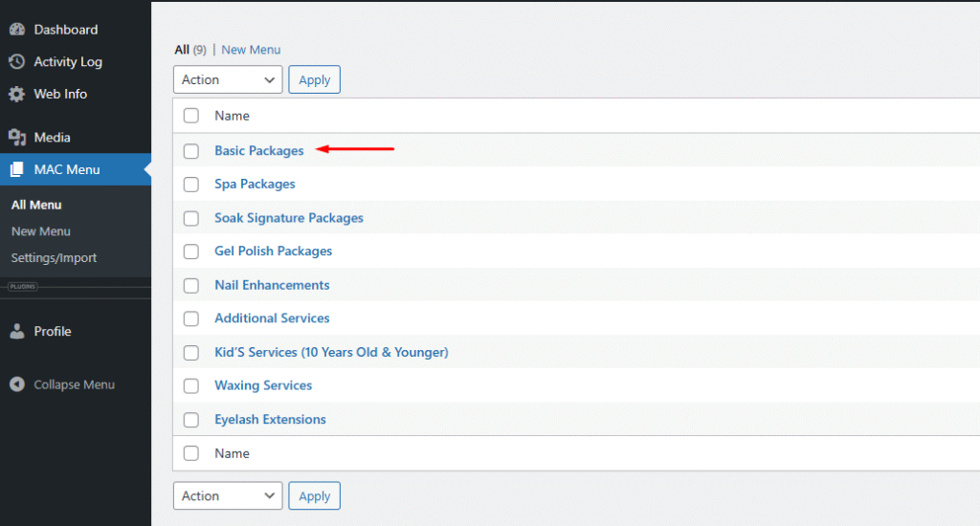Tick the Basic Packages checkbox
The height and width of the screenshot is (526, 980).
coord(191,151)
